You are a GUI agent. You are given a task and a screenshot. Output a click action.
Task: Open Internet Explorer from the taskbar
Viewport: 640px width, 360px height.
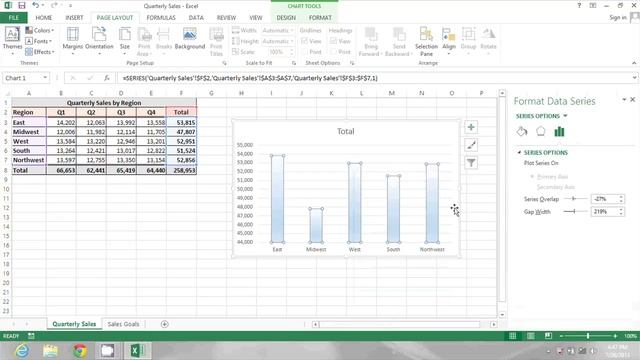pyautogui.click(x=22, y=351)
